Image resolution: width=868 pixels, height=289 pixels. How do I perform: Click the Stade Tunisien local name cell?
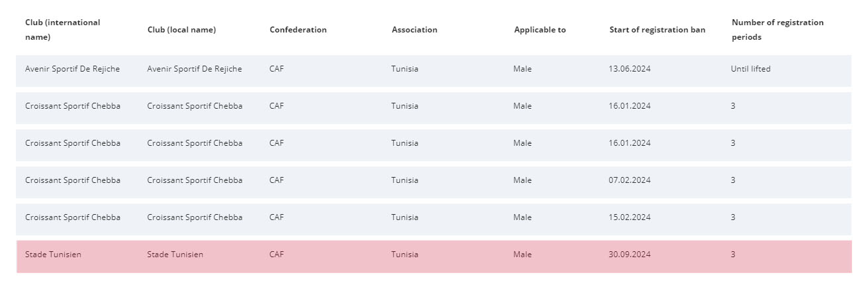pos(175,255)
